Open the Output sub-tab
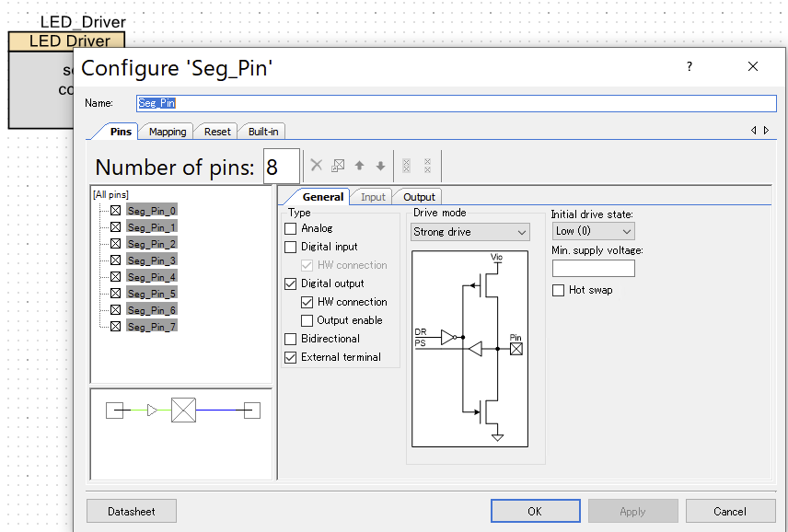 pos(419,197)
